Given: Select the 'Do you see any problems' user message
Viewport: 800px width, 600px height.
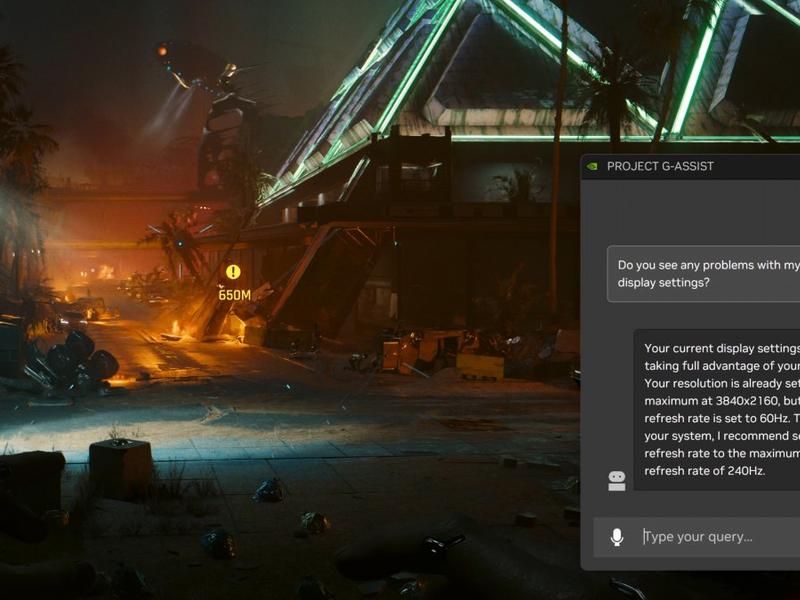Looking at the screenshot, I should tap(704, 273).
